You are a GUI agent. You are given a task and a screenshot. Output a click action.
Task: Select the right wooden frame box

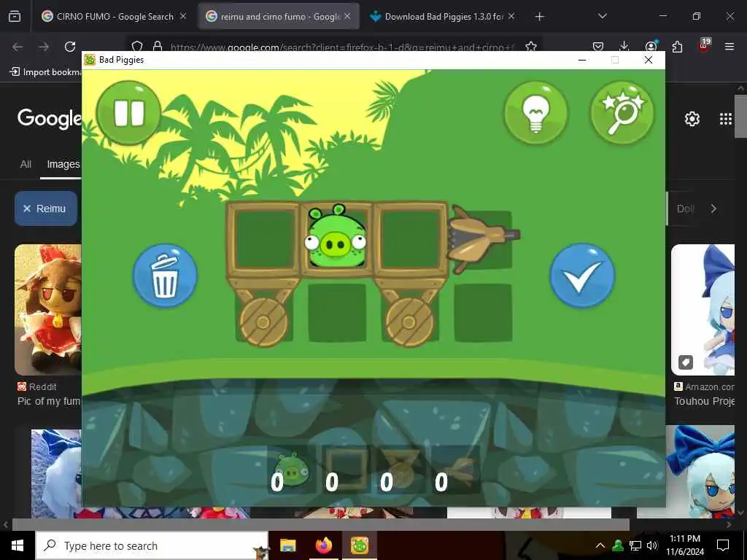point(410,239)
